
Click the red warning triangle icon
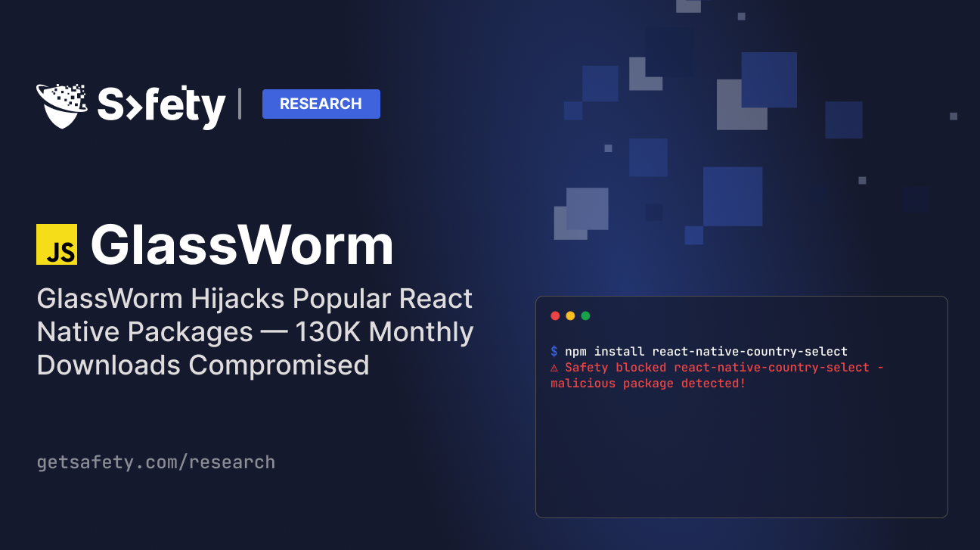pos(554,368)
